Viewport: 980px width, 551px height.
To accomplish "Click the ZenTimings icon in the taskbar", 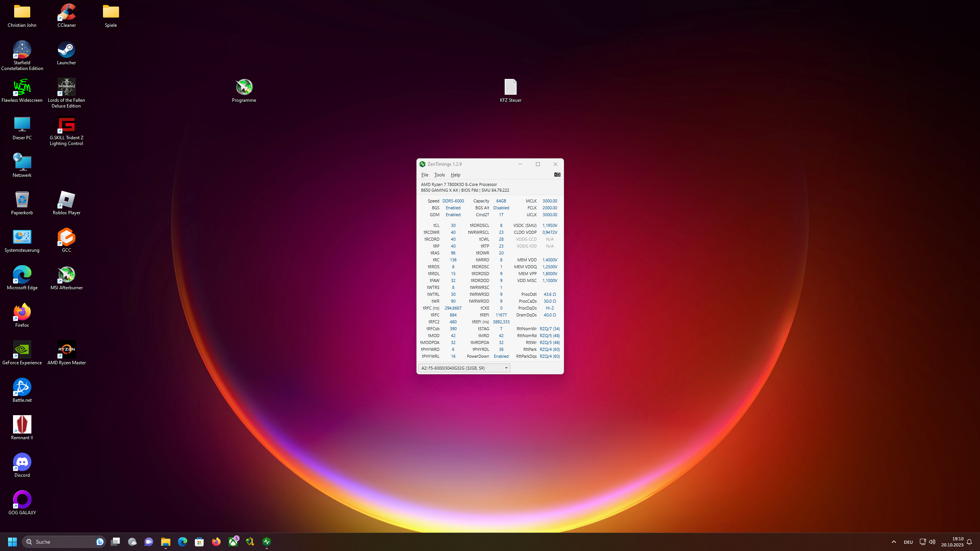I will click(267, 542).
